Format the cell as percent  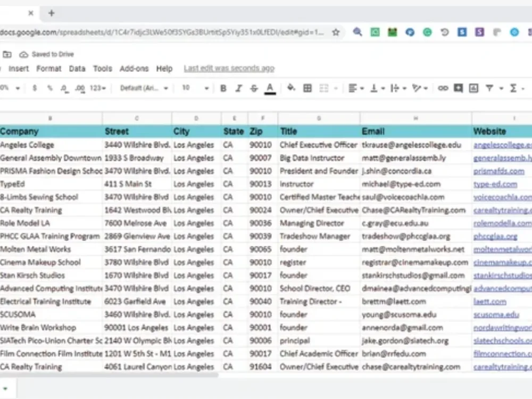[50, 88]
